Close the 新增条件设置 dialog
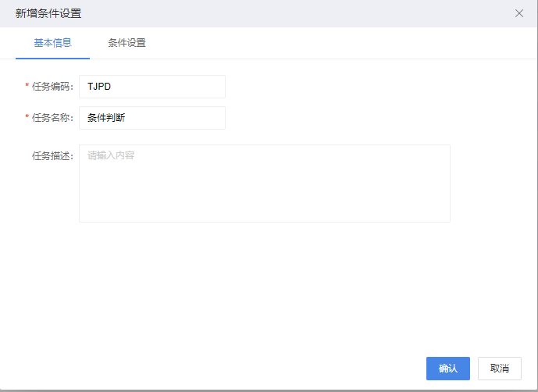The width and height of the screenshot is (538, 392). (519, 13)
